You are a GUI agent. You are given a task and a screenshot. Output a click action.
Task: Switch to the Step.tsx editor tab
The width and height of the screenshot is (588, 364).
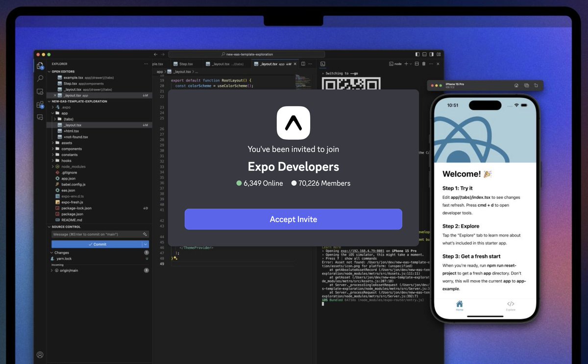coord(186,64)
